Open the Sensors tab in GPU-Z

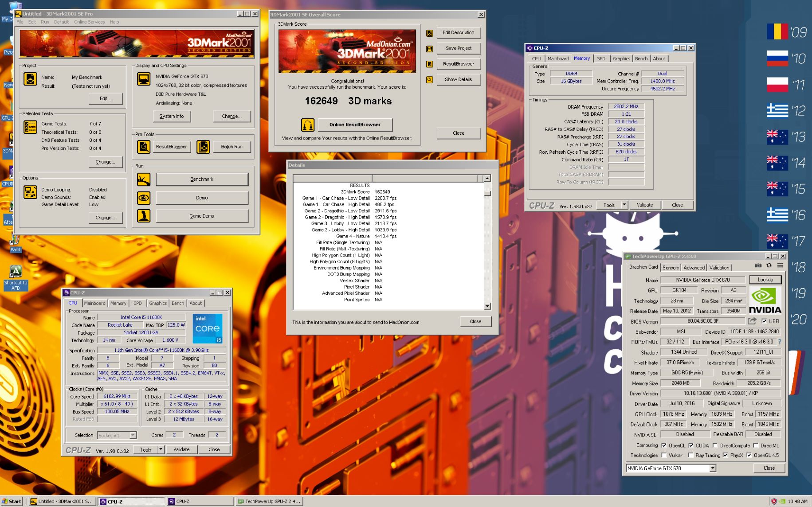pyautogui.click(x=671, y=268)
